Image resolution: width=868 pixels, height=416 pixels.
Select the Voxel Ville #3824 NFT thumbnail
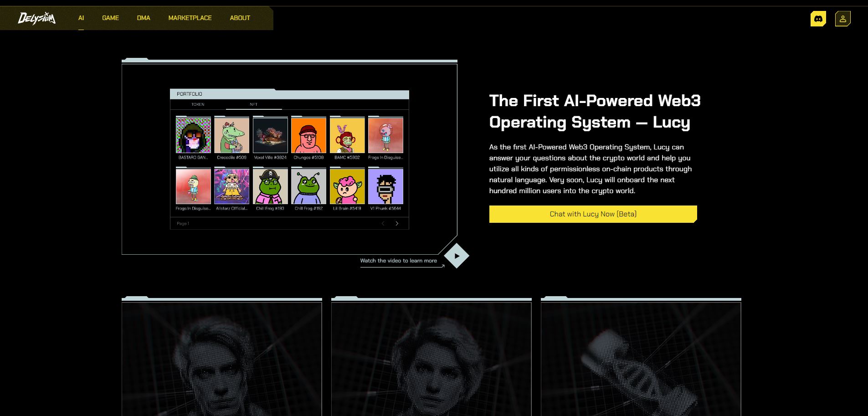[x=270, y=135]
